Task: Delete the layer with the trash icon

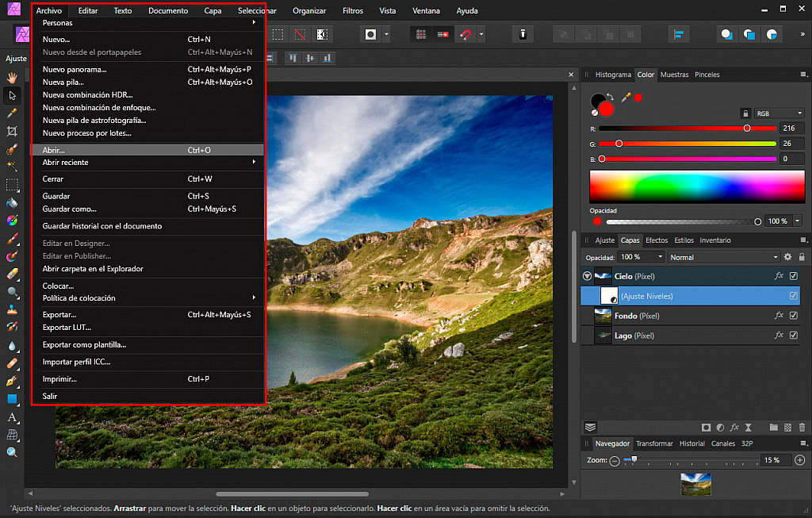Action: tap(802, 427)
